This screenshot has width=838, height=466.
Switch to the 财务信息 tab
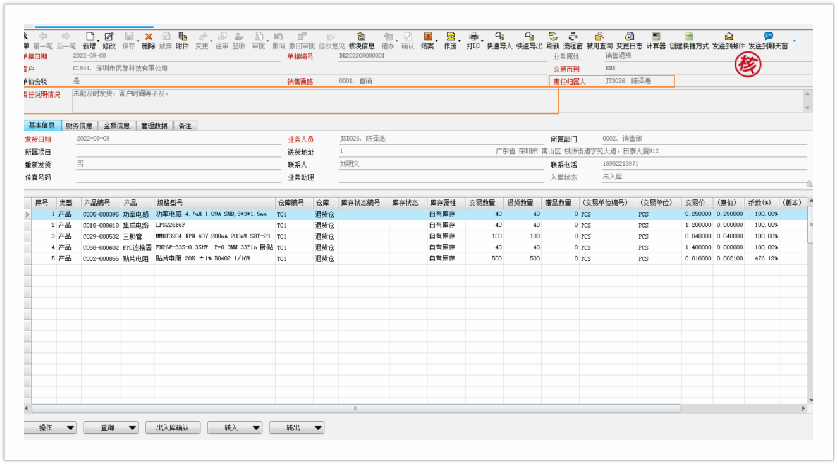tap(79, 126)
